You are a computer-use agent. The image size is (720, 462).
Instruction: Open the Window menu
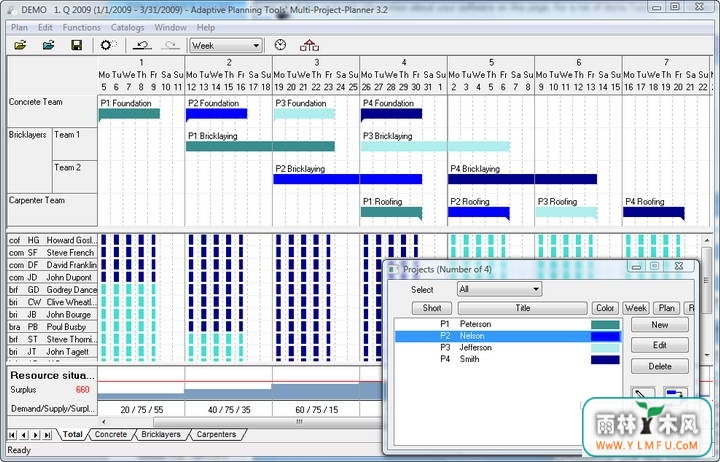tap(170, 28)
